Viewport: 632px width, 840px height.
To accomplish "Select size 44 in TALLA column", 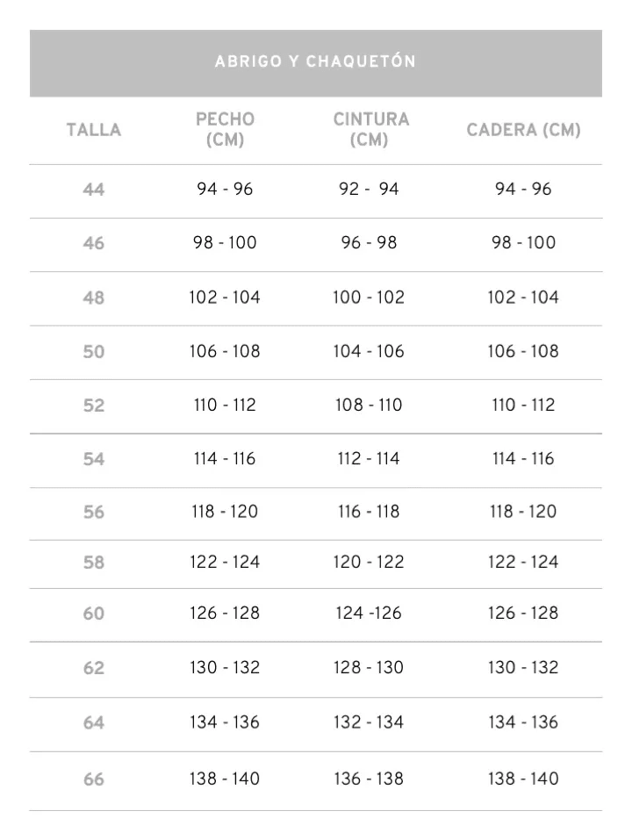I will pos(93,190).
